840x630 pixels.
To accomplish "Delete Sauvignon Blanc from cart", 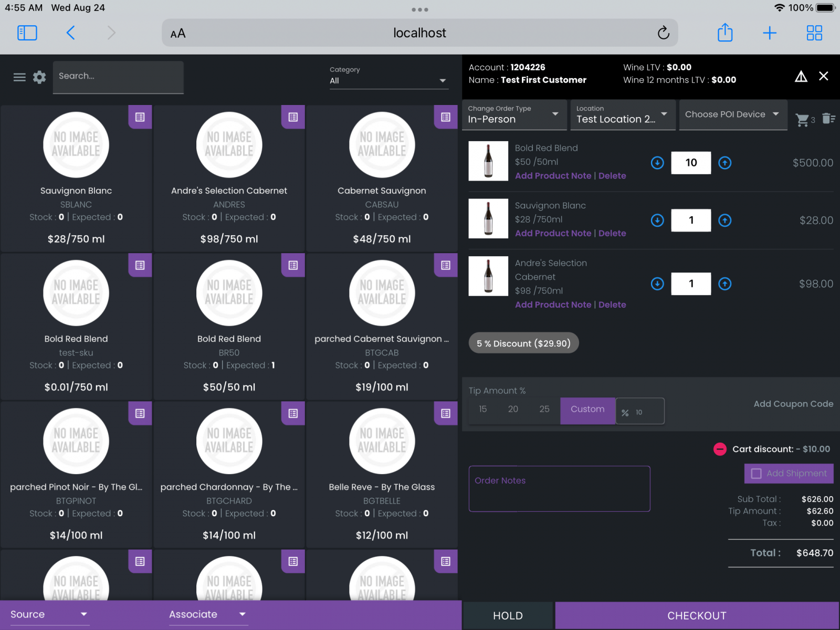I will 612,233.
